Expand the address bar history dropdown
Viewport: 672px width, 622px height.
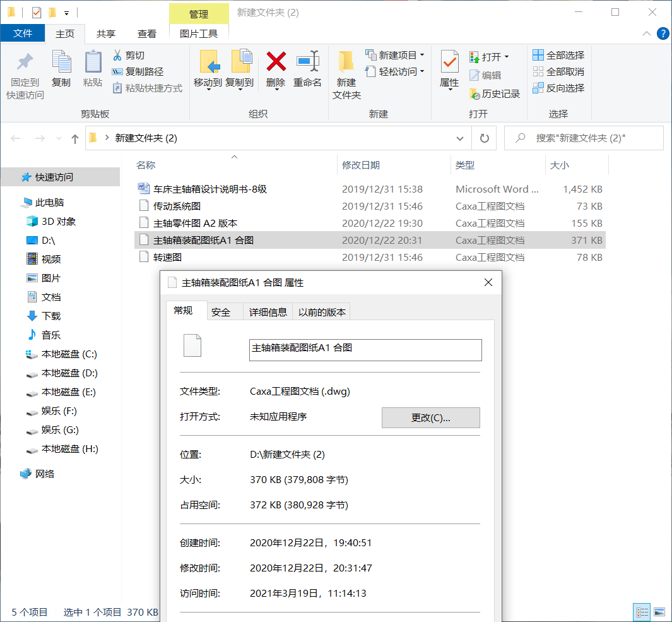coord(460,138)
